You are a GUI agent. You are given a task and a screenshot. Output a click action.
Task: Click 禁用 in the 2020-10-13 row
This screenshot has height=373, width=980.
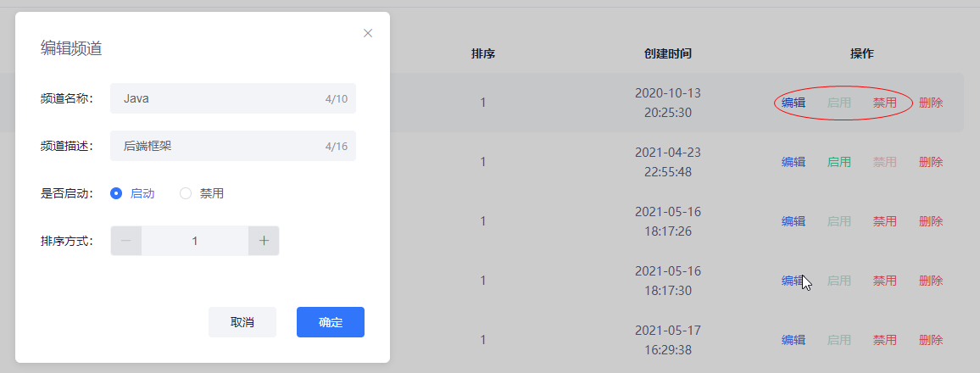(x=884, y=103)
